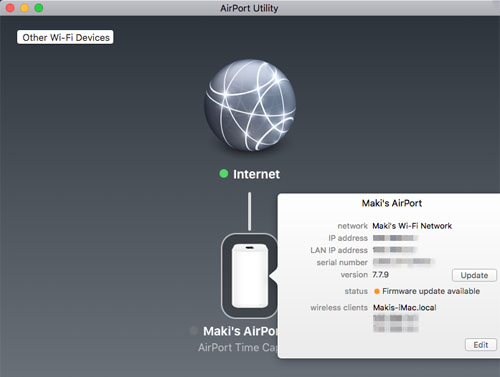Click the wireless clients label
Screen dimensions: 500x377
tap(339, 307)
